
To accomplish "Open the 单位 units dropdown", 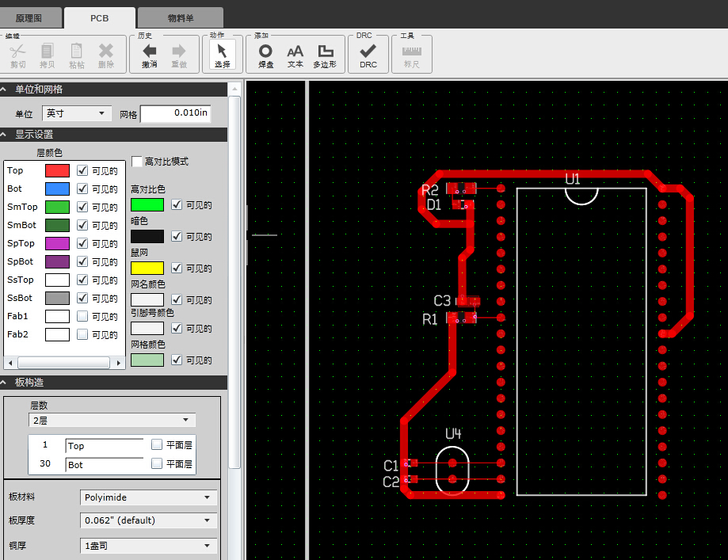I will [x=77, y=113].
